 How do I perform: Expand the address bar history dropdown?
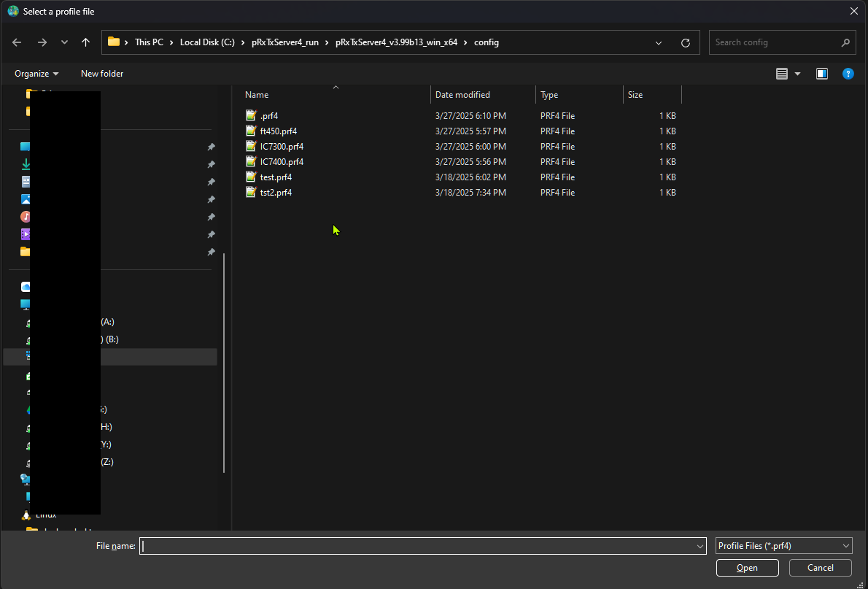point(659,43)
